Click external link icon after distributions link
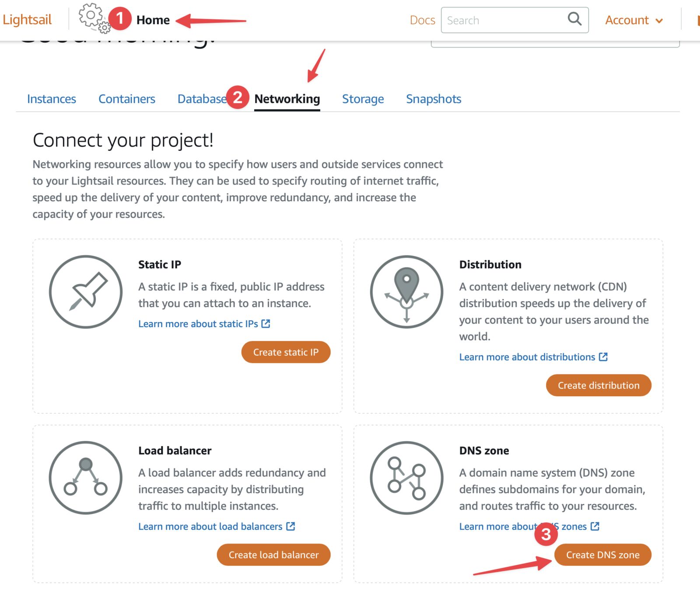The height and width of the screenshot is (590, 700). [603, 357]
